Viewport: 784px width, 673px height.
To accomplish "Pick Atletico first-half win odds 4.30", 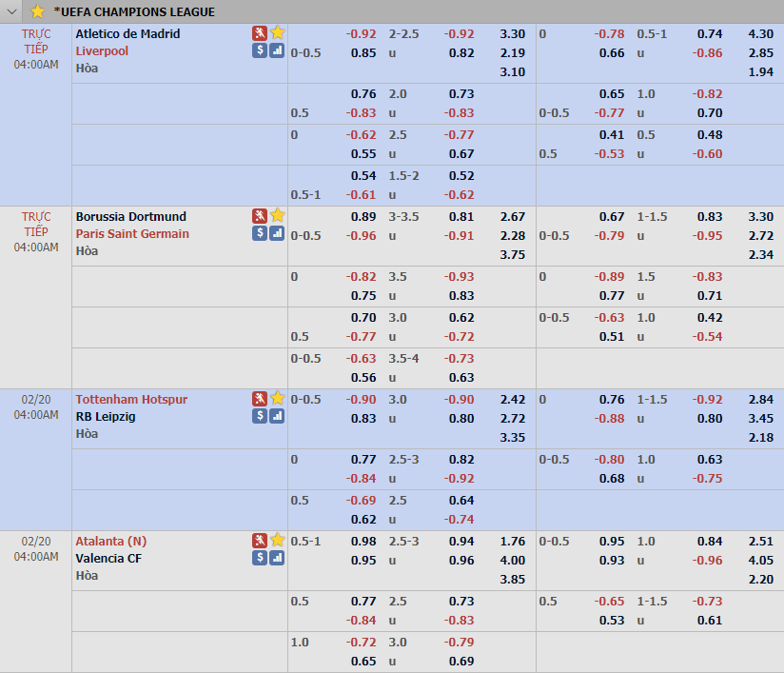I will tap(760, 34).
